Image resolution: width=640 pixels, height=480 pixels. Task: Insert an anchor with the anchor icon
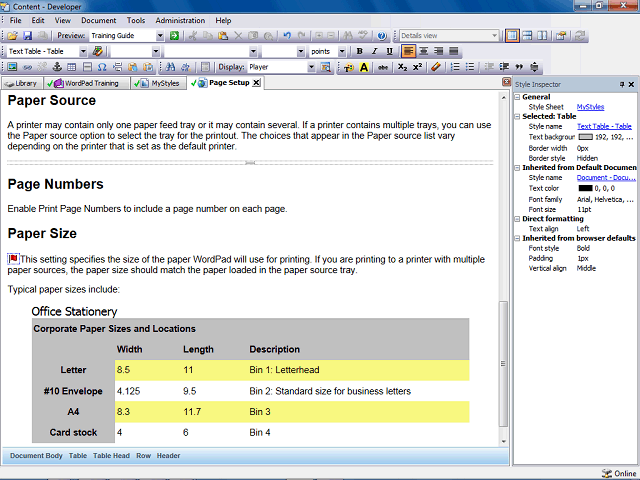pyautogui.click(x=57, y=67)
